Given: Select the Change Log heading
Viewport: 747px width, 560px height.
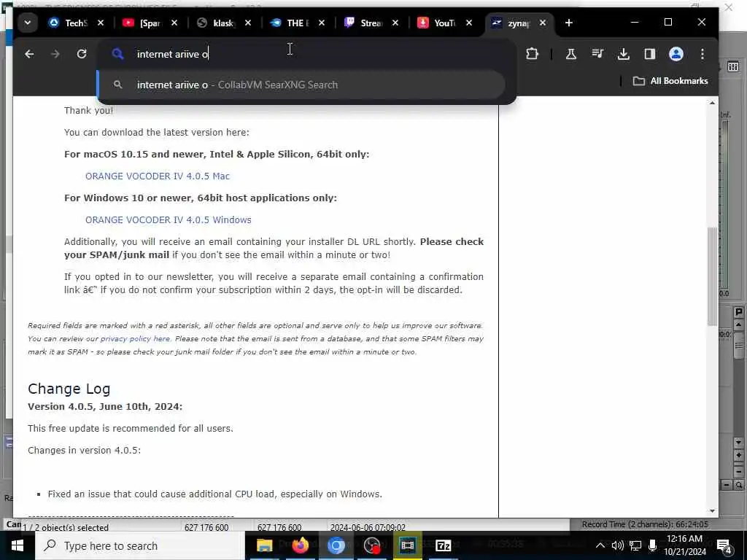Looking at the screenshot, I should point(69,389).
